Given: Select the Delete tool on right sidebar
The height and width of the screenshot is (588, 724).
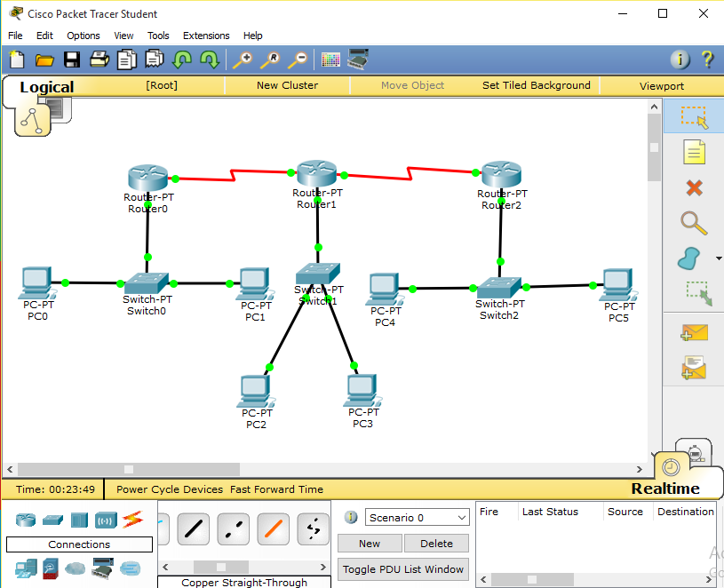Looking at the screenshot, I should [693, 187].
